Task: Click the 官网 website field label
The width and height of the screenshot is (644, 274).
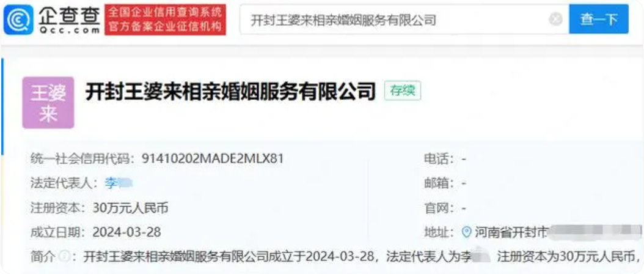Action: click(x=439, y=208)
